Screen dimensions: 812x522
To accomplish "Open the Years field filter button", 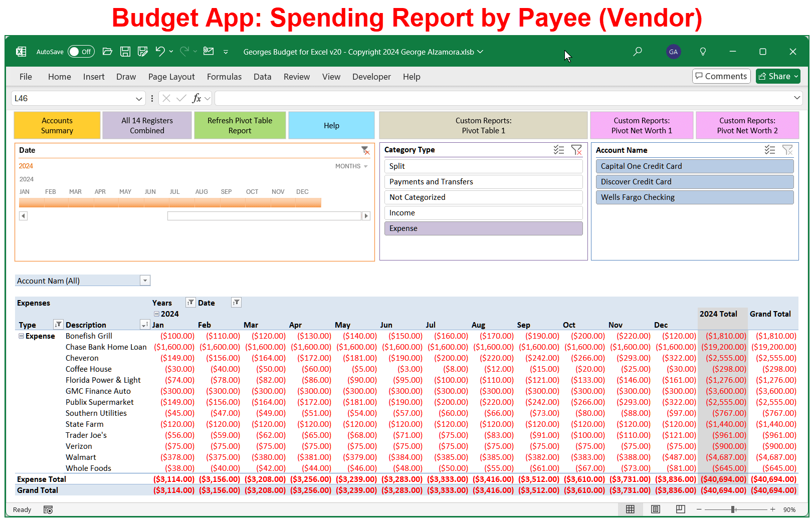I will pos(190,303).
